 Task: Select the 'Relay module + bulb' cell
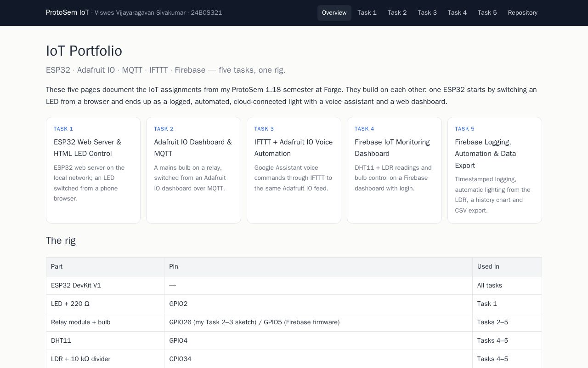(105, 322)
